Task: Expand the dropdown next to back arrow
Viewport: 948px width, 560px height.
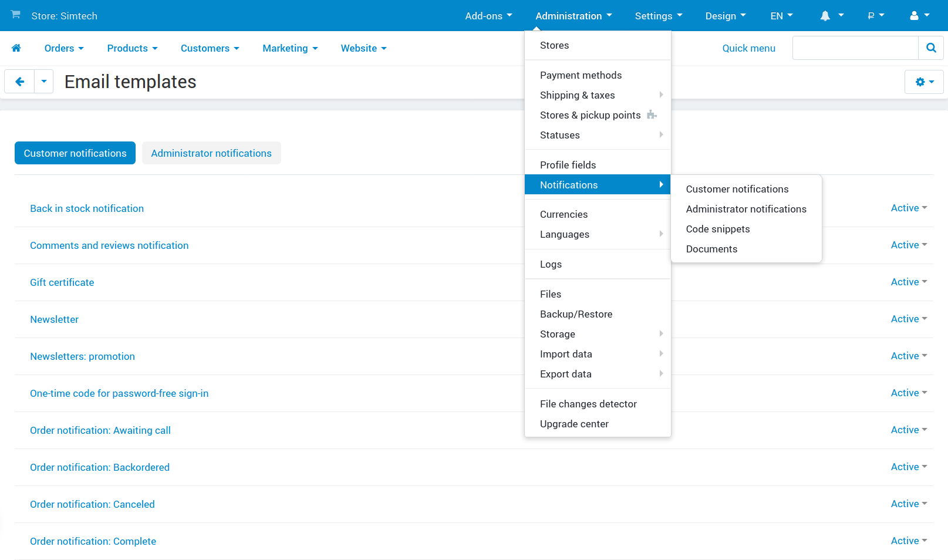Action: 44,82
